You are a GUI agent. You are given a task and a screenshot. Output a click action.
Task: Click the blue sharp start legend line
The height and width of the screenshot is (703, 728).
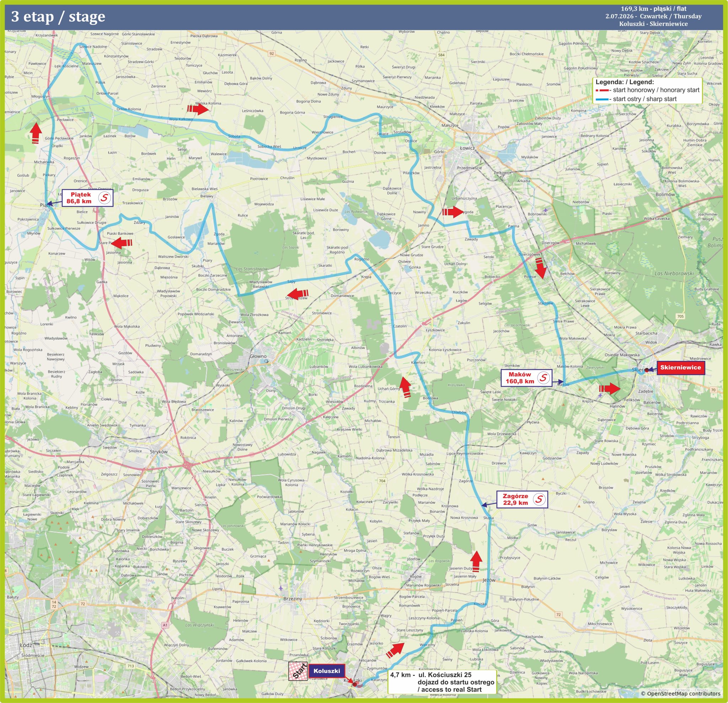tap(602, 99)
